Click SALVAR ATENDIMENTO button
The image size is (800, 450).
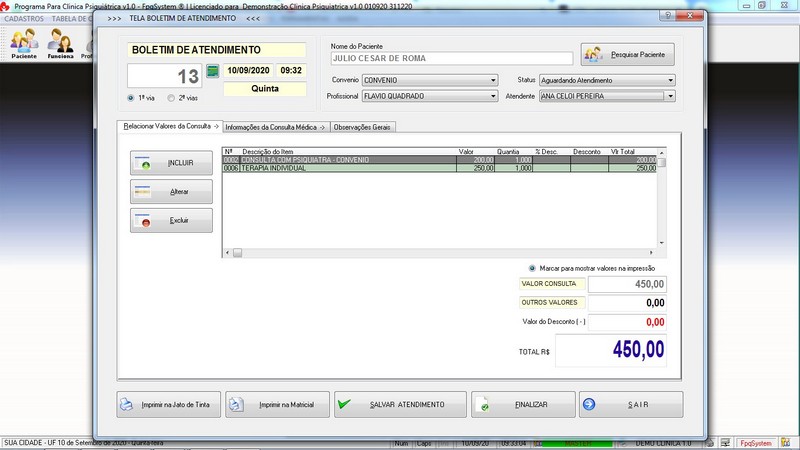pyautogui.click(x=401, y=405)
